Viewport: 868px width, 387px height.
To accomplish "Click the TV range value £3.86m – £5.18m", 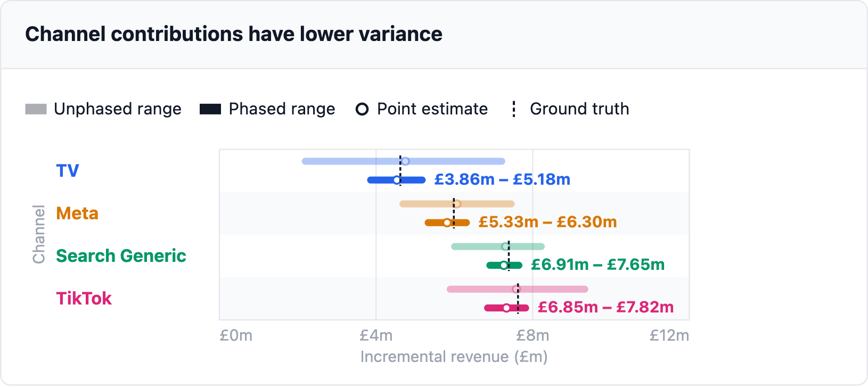I will (x=502, y=179).
